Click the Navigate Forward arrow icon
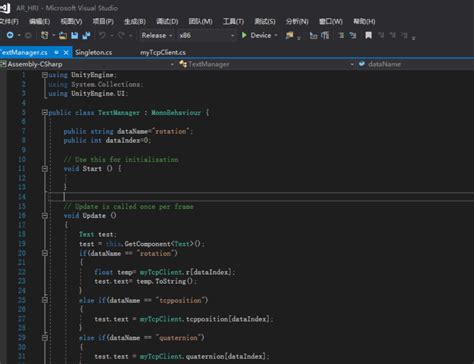 tap(28, 35)
